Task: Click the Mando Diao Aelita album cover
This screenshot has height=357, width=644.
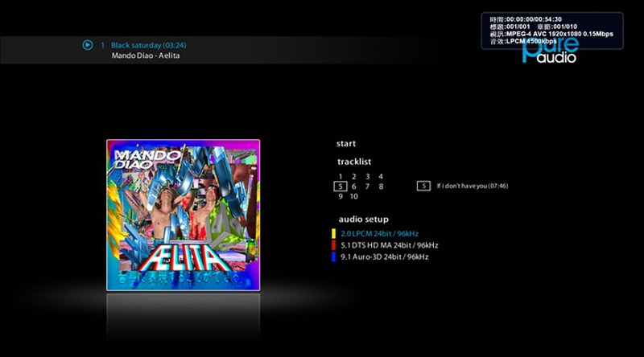Action: (184, 215)
